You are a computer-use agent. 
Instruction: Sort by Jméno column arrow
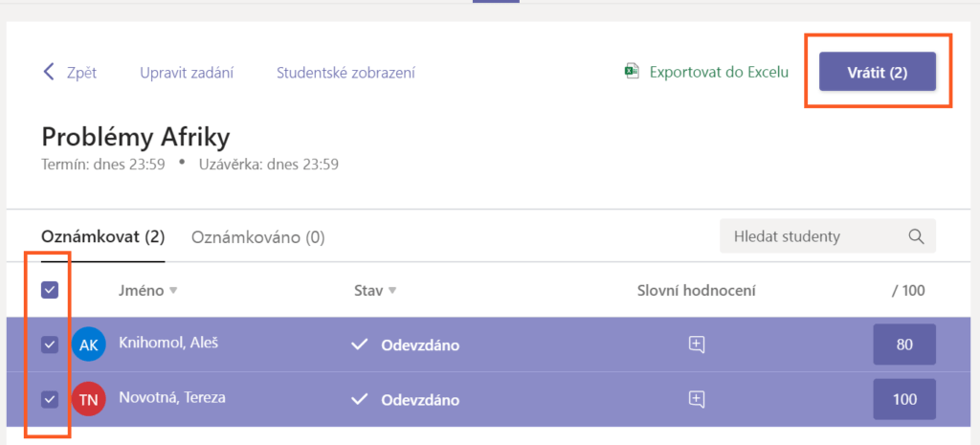(x=173, y=291)
